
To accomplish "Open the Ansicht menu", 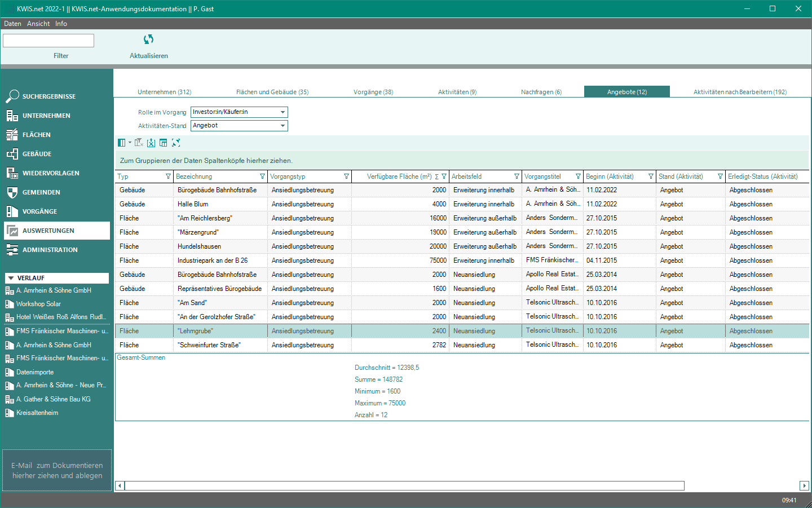I will (x=38, y=24).
